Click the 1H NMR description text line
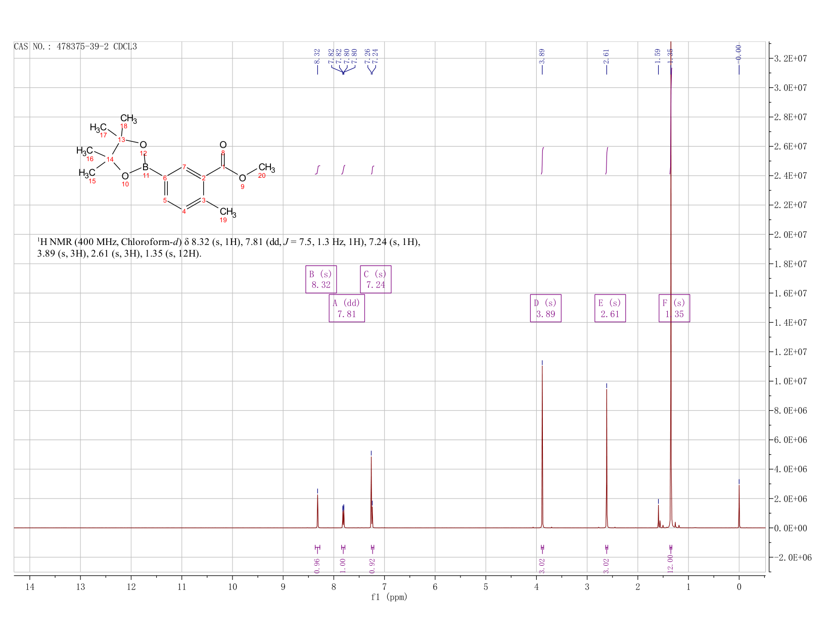The width and height of the screenshot is (834, 644). point(229,247)
